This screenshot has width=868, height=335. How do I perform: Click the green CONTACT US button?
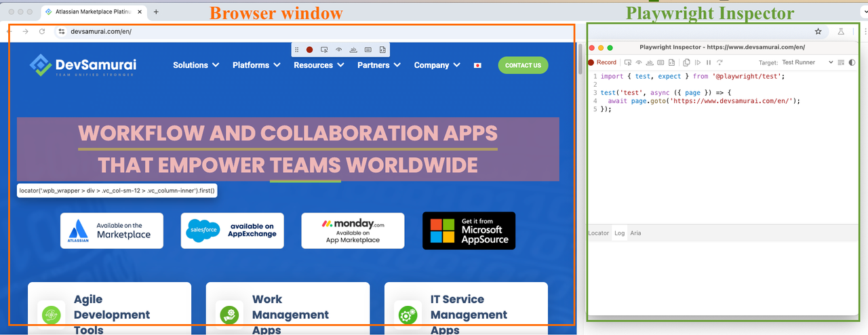523,65
